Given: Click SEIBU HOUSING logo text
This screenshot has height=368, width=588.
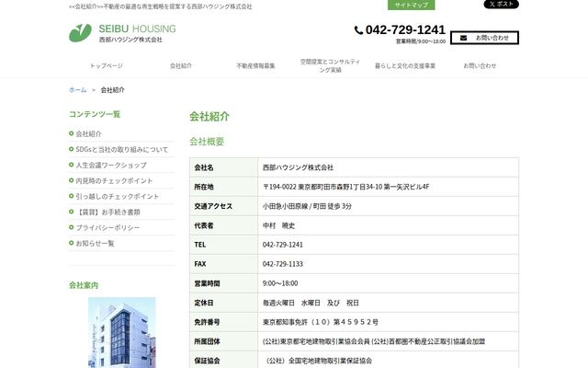Looking at the screenshot, I should (137, 29).
